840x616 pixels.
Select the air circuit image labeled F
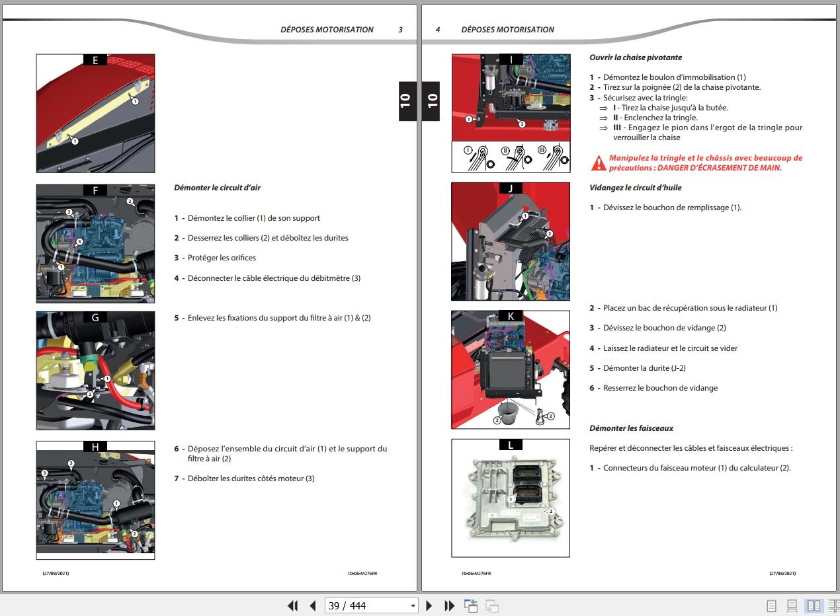pyautogui.click(x=95, y=244)
